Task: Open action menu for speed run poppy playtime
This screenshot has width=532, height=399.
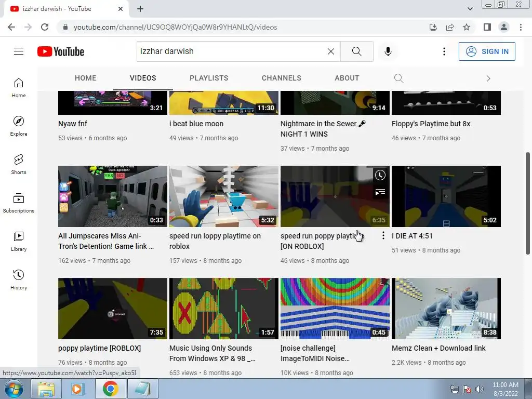Action: [383, 235]
